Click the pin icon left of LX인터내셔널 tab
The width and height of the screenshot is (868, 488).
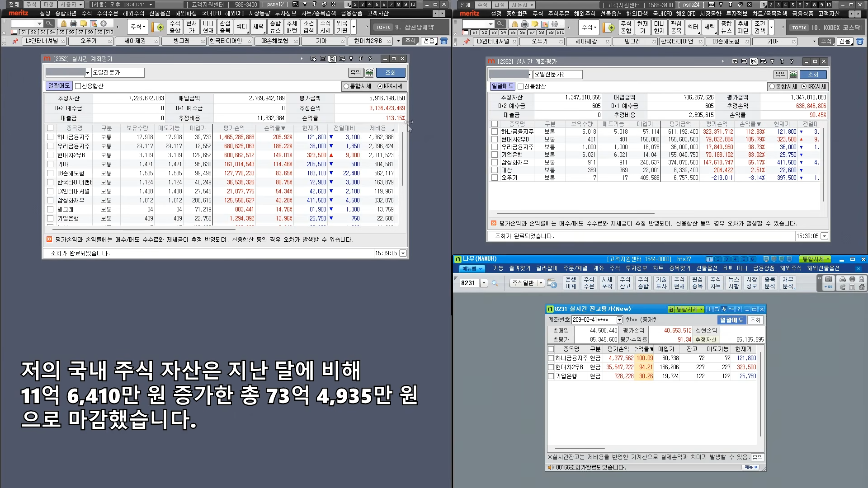[15, 41]
